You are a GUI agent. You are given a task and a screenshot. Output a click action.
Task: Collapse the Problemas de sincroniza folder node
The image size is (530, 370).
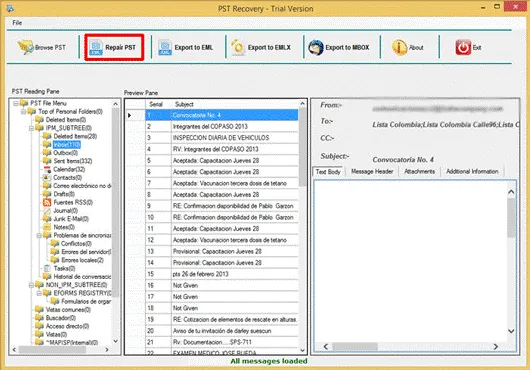[x=39, y=236]
